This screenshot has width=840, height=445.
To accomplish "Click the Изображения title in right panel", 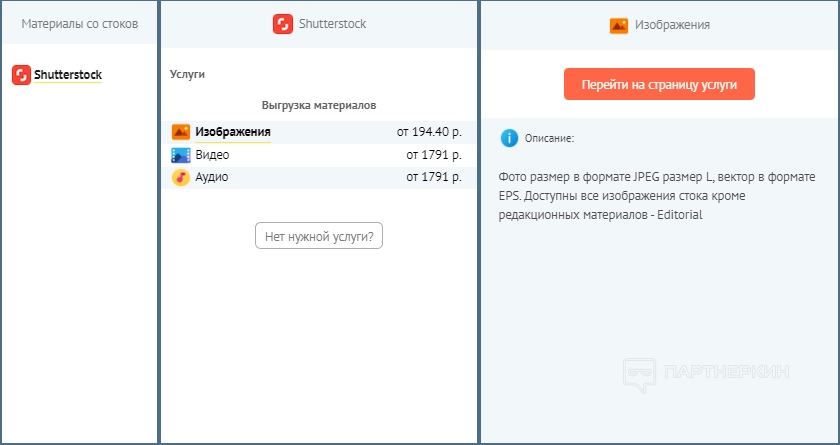I will point(672,25).
